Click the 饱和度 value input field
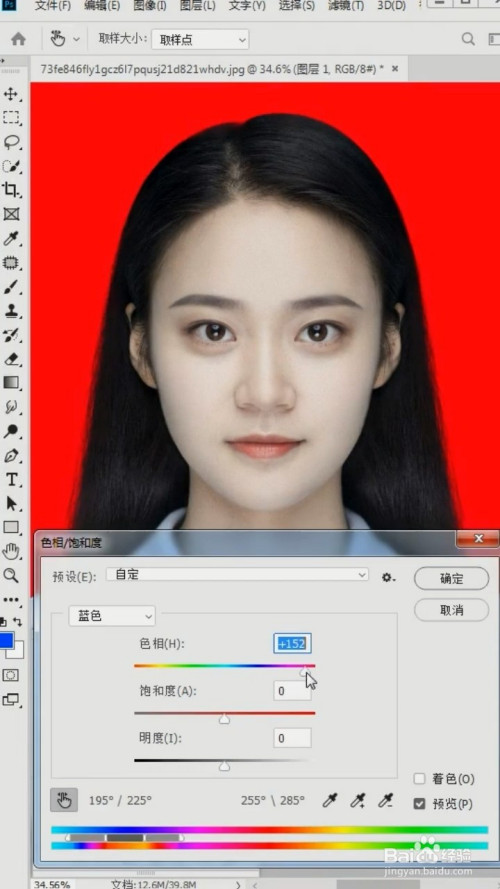 coord(293,691)
